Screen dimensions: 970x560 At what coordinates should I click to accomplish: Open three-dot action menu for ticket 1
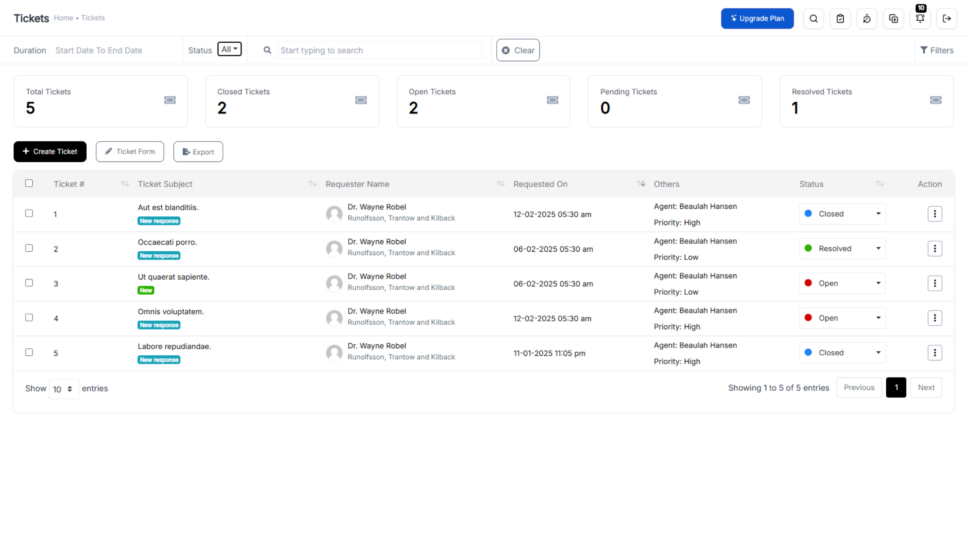[935, 214]
